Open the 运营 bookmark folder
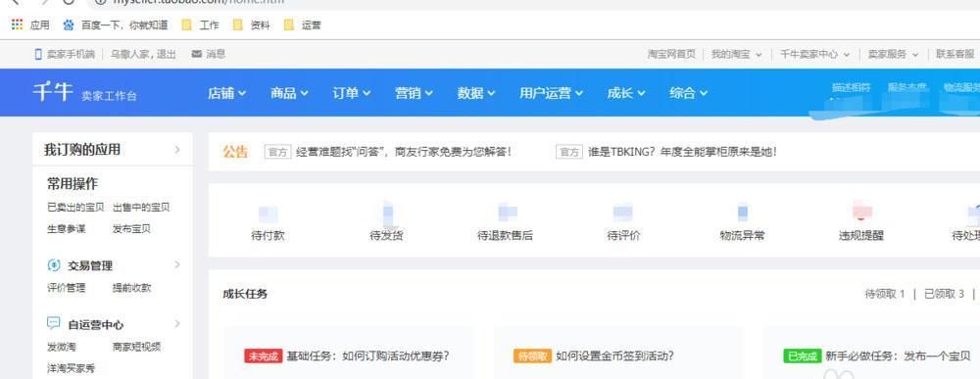 (303, 25)
